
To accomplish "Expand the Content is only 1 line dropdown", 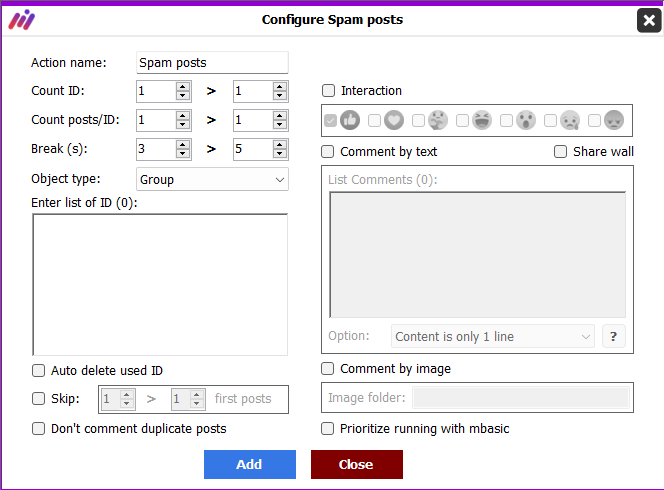I will click(x=492, y=336).
